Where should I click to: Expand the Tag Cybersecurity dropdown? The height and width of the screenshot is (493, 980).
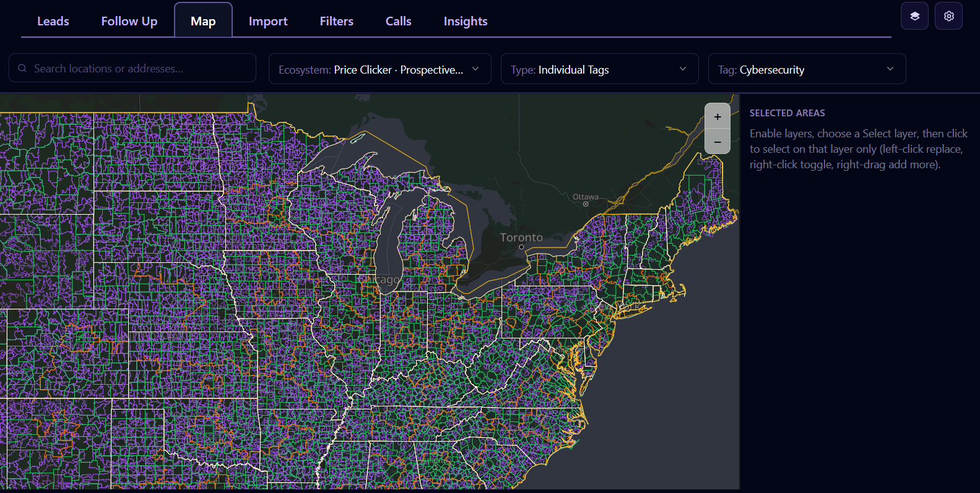[807, 69]
